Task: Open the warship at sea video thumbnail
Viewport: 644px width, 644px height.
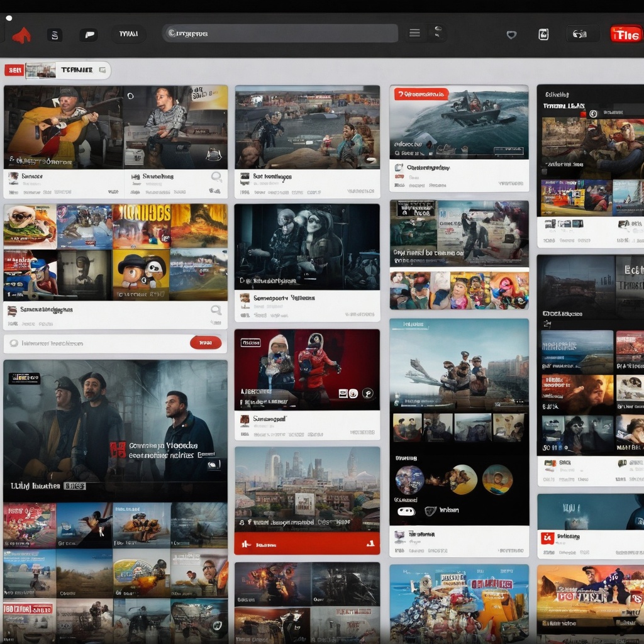Action: click(x=458, y=122)
